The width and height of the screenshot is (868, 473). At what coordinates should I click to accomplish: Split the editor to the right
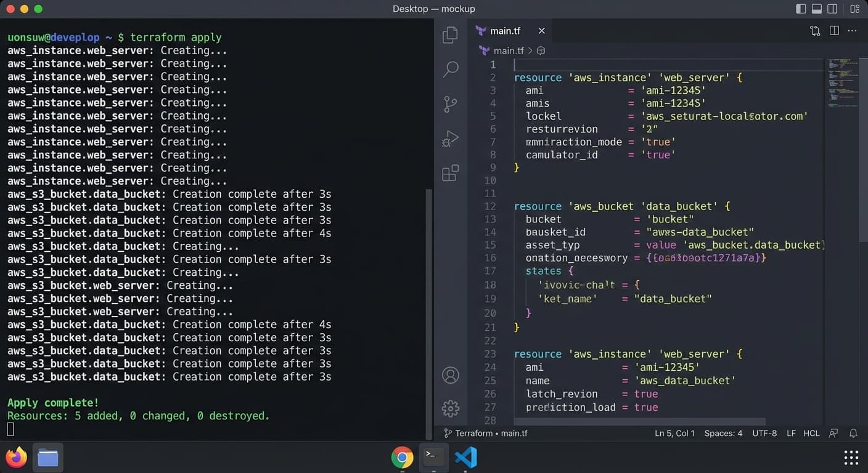[834, 31]
